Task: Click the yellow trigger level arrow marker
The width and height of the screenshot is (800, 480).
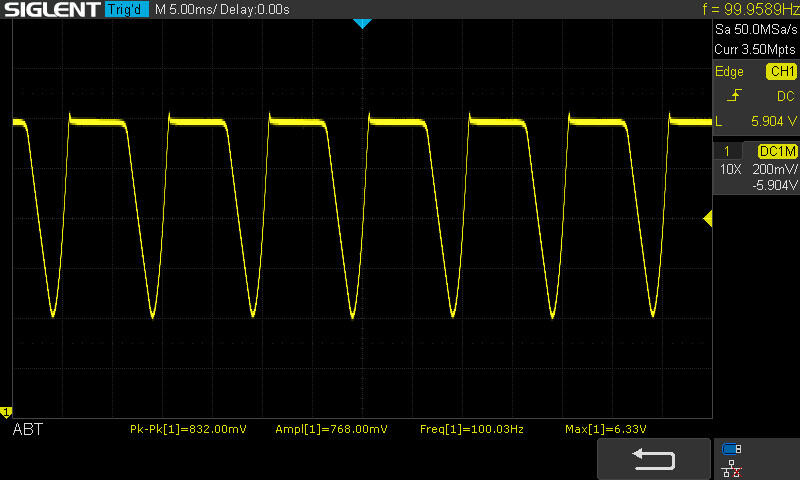Action: (x=708, y=218)
